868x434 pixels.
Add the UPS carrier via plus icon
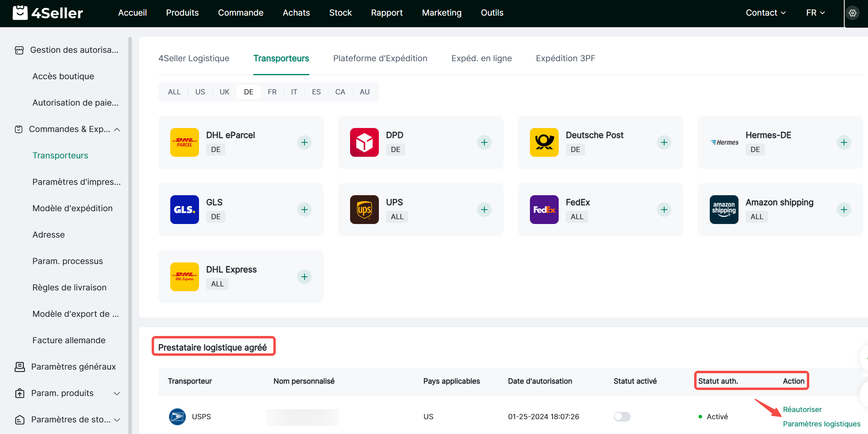[x=484, y=210]
